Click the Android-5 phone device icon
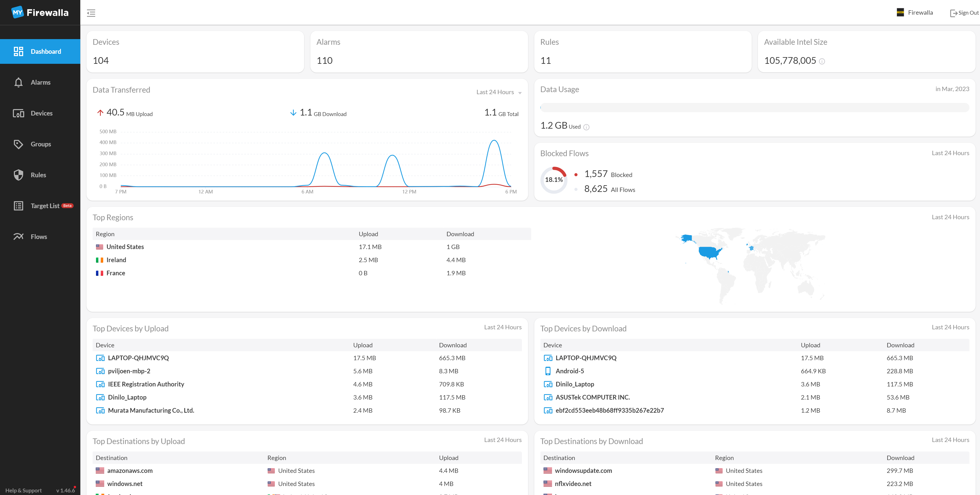Viewport: 980px width, 495px height. (x=548, y=371)
